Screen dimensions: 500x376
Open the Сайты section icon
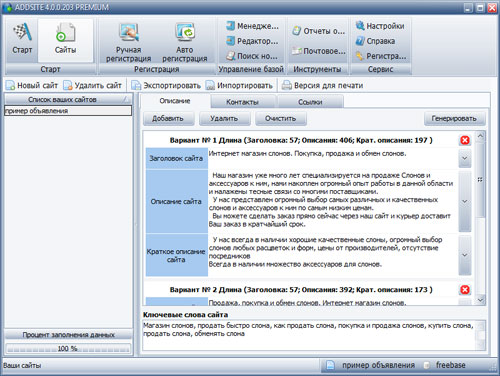click(65, 32)
